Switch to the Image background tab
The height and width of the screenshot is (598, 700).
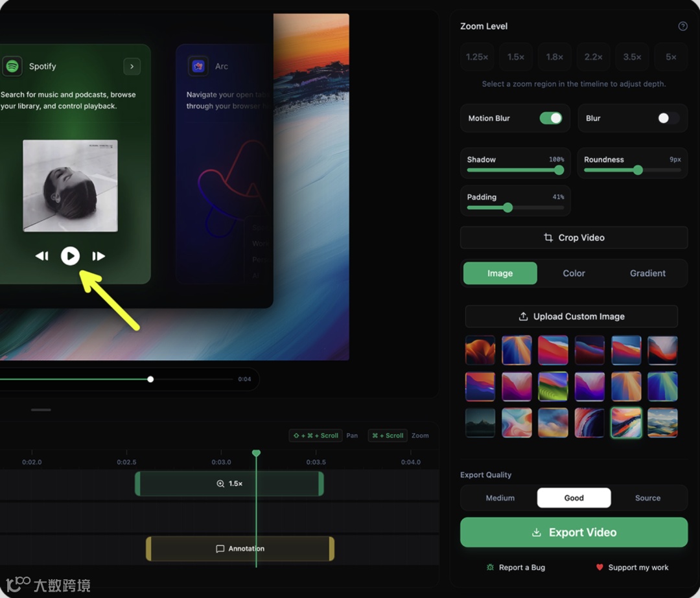(500, 273)
